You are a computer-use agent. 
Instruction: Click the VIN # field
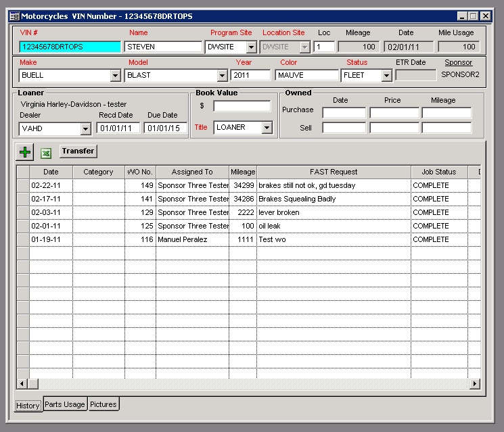tap(70, 47)
